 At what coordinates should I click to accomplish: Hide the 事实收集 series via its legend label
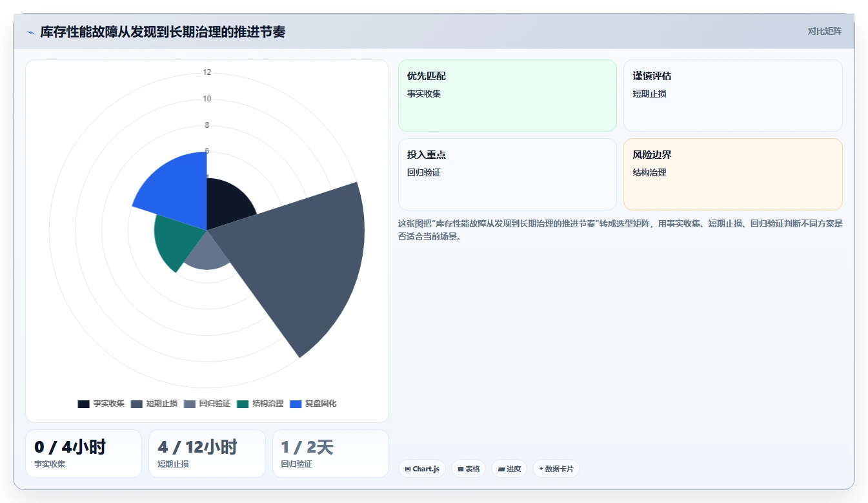(108, 404)
